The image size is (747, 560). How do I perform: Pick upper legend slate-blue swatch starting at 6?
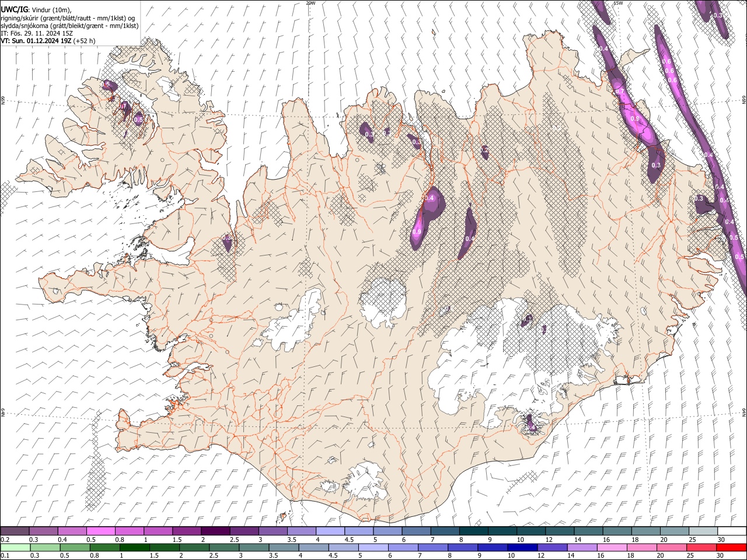coord(416,531)
